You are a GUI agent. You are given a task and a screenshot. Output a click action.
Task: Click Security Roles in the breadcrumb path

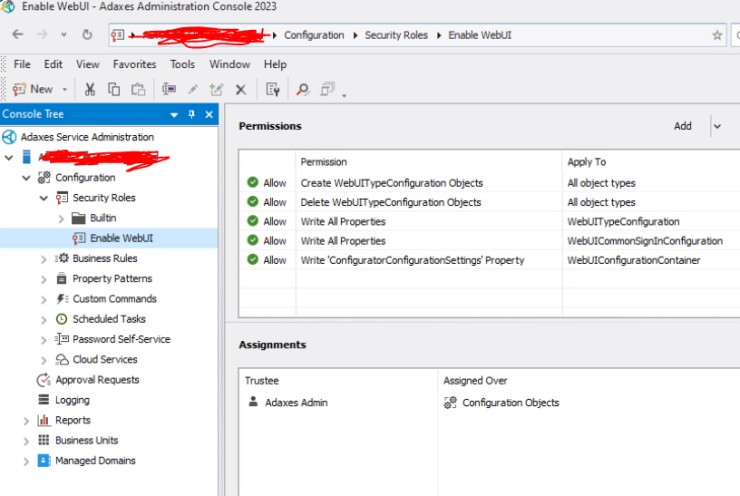tap(396, 35)
